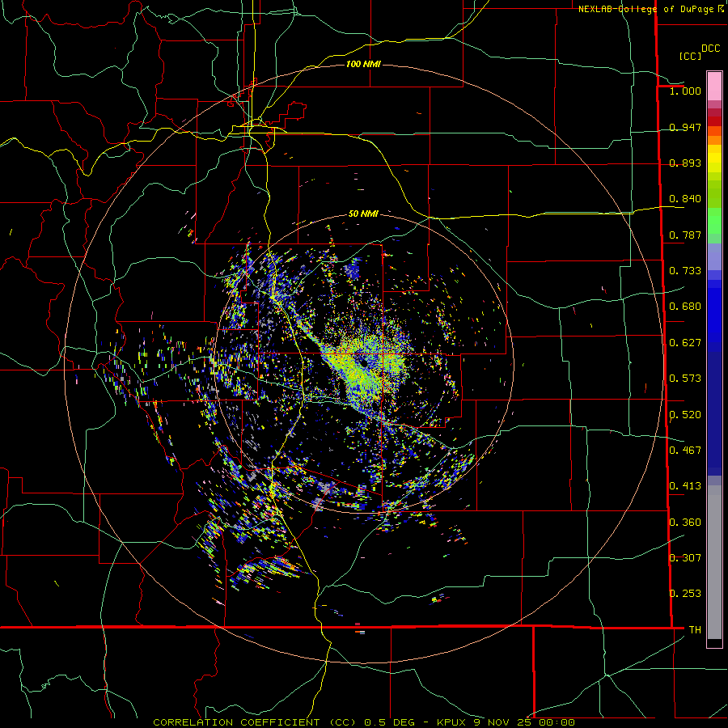728x728 pixels.
Task: Click the 0.627 color scale label
Action: (685, 343)
